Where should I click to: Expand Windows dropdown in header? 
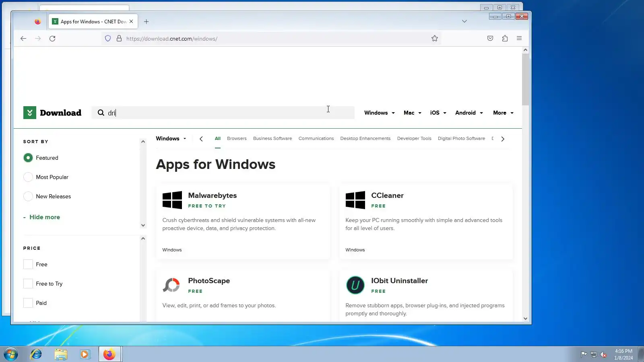tap(380, 113)
